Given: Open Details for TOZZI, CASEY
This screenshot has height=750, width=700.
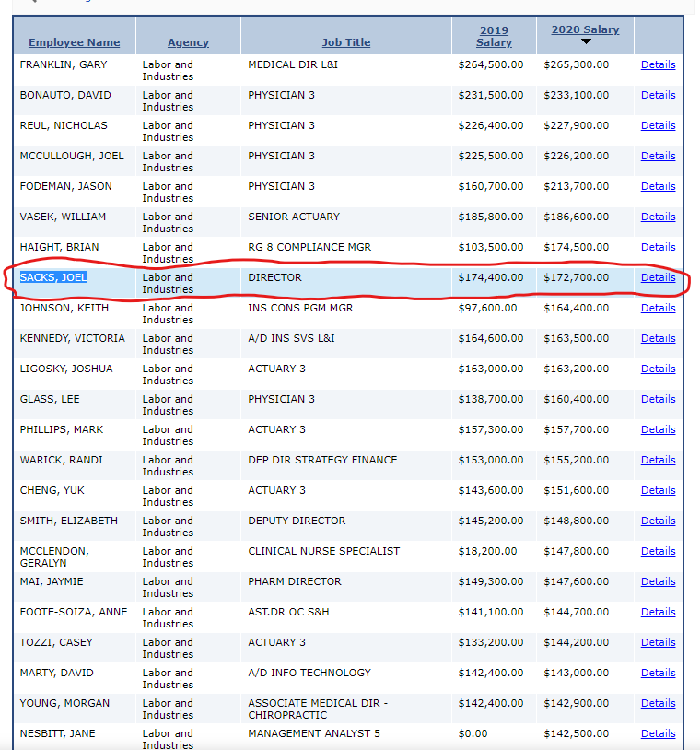Looking at the screenshot, I should click(x=658, y=642).
